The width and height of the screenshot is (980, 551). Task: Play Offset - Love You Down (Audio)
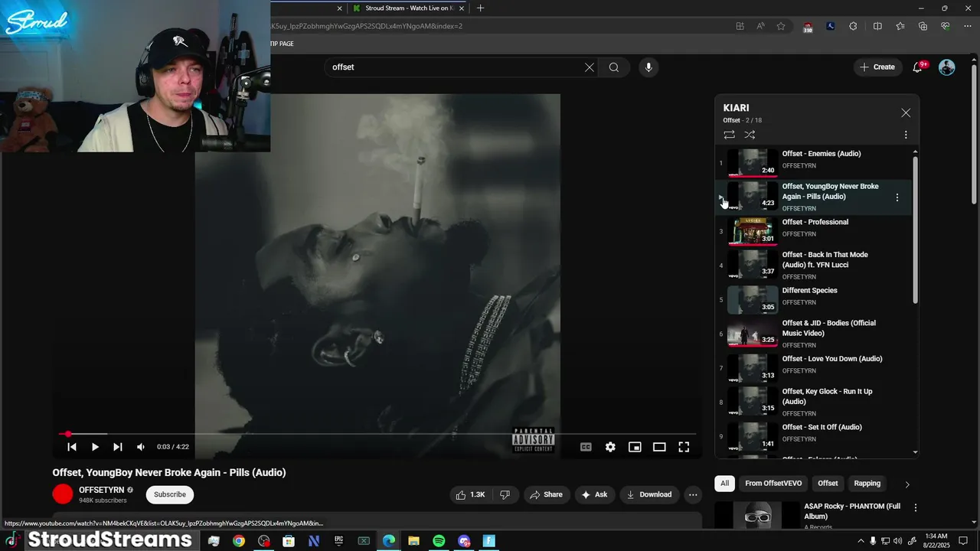(x=815, y=368)
